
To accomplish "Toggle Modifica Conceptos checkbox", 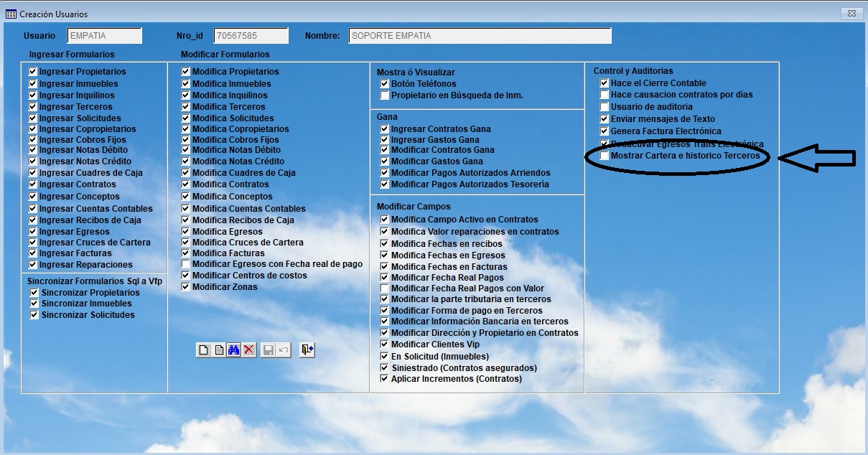I will (x=186, y=197).
